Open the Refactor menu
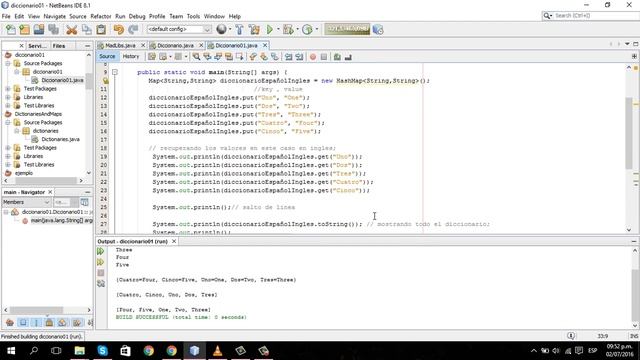The image size is (640, 360). [101, 16]
